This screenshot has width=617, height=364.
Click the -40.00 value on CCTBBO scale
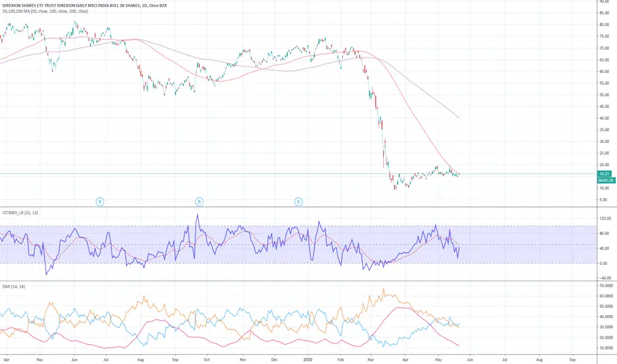606,278
